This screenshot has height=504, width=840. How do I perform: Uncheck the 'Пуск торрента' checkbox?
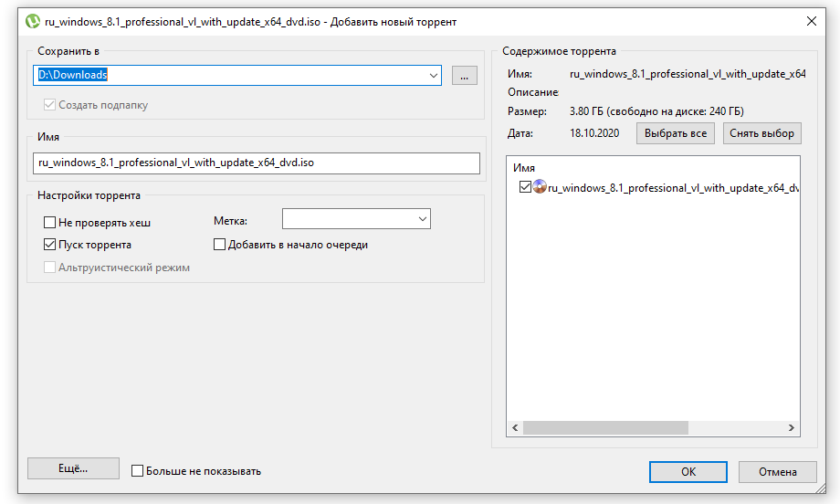tap(50, 245)
